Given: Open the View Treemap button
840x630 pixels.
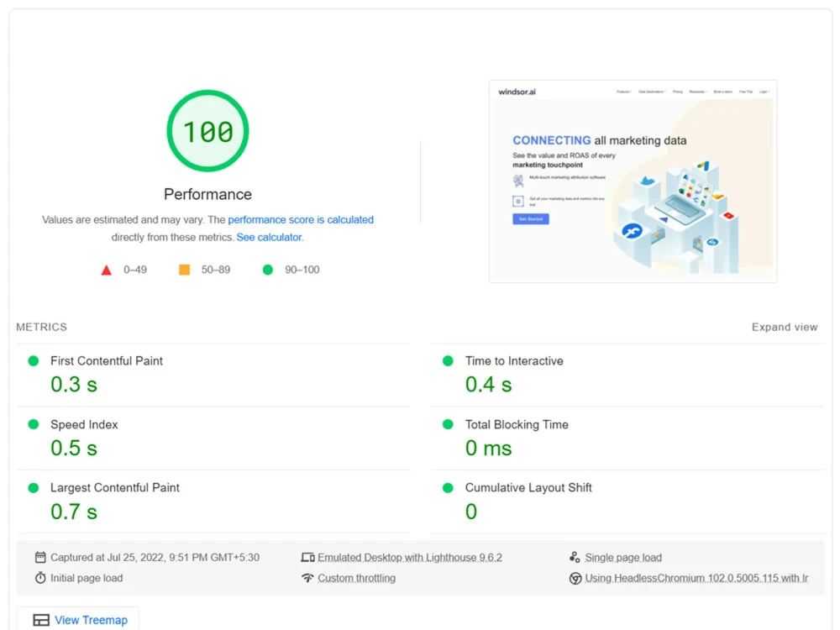Looking at the screenshot, I should pyautogui.click(x=77, y=620).
